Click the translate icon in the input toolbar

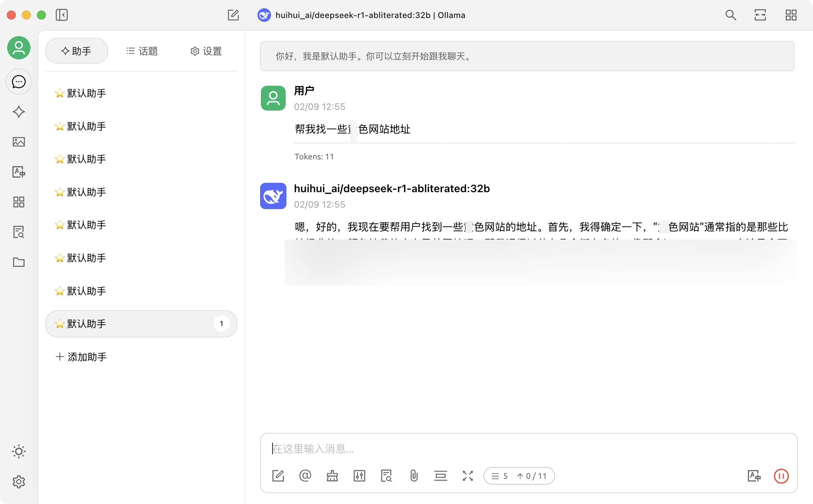(x=754, y=476)
